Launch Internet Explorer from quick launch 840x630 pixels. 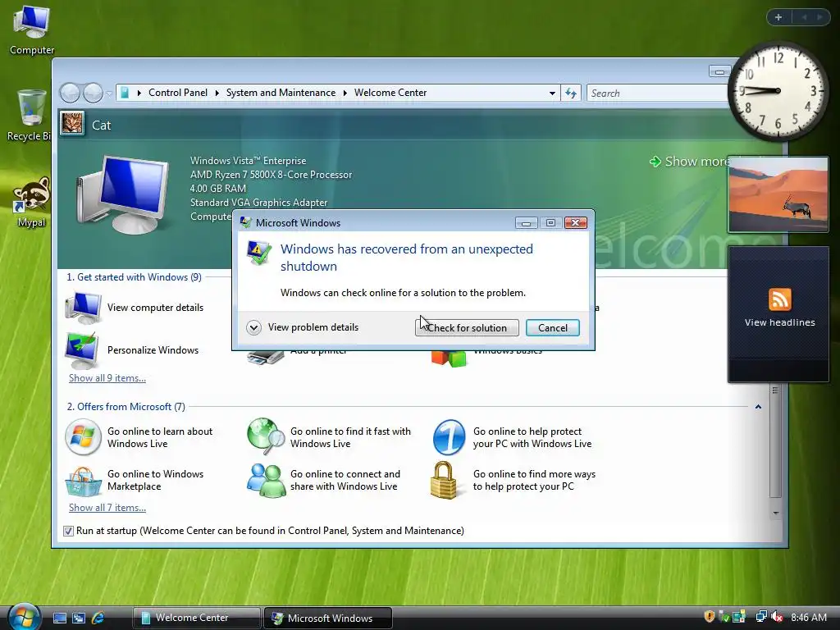click(x=98, y=618)
